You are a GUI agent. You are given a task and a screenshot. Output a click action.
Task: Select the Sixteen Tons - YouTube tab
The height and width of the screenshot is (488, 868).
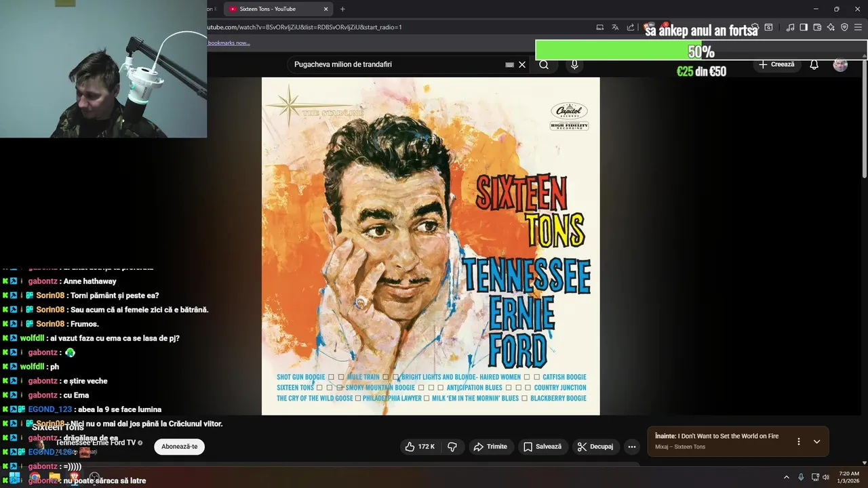click(x=277, y=9)
